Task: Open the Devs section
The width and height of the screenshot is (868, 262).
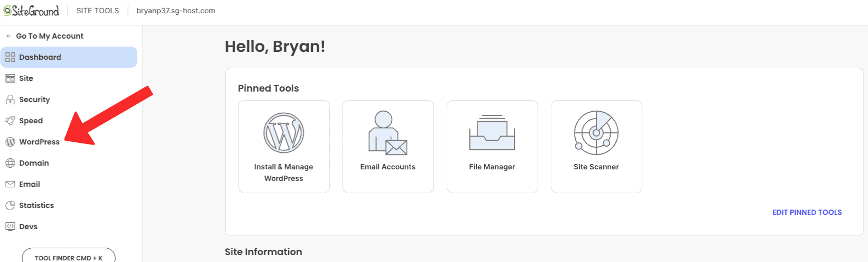Action: tap(69, 227)
